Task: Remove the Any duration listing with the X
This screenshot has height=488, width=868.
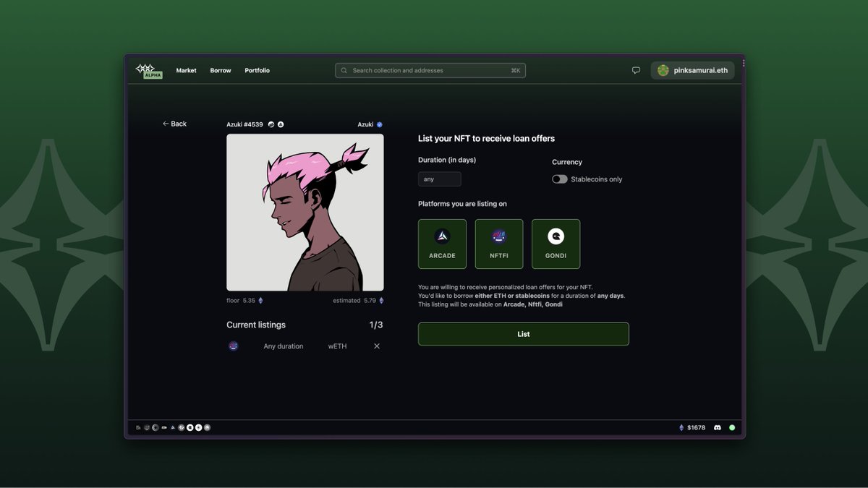Action: [377, 346]
